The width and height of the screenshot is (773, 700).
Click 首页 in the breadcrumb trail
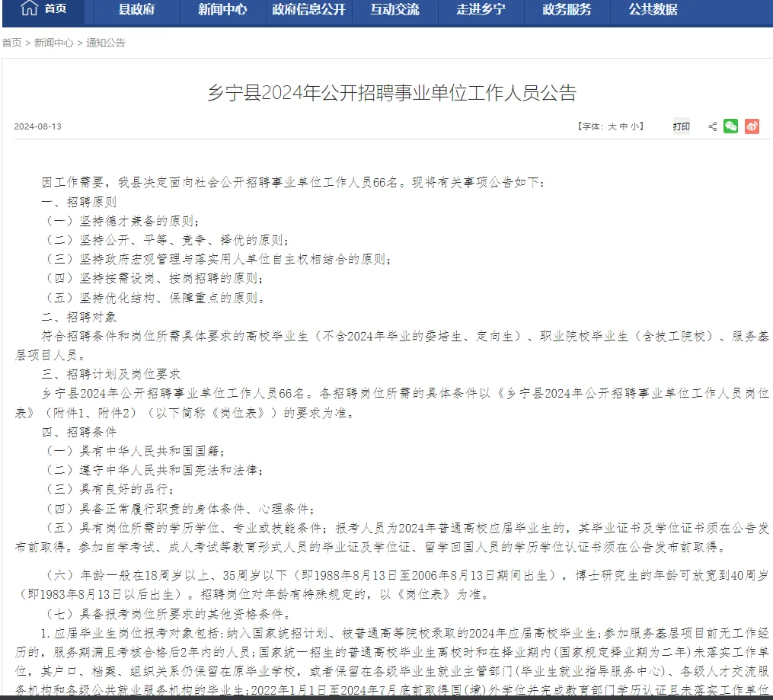click(x=11, y=43)
